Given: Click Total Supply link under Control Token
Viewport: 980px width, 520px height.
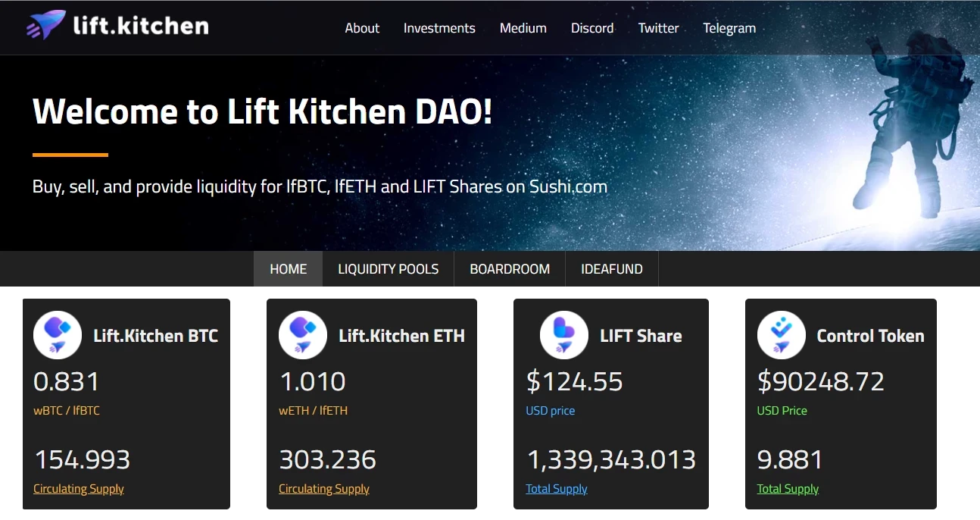Looking at the screenshot, I should (788, 489).
